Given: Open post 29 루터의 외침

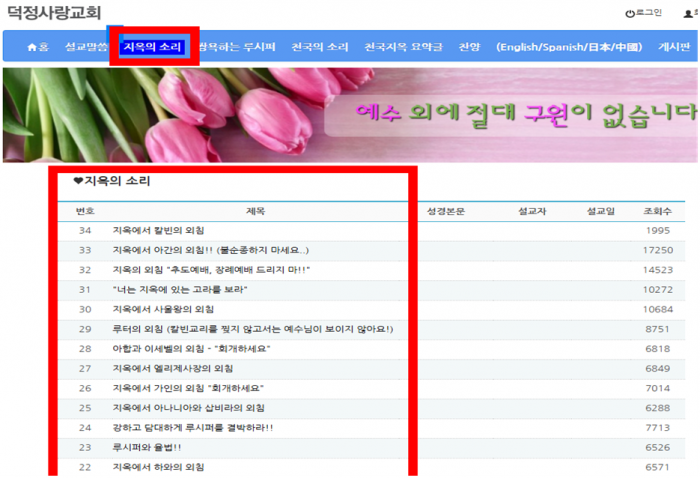Looking at the screenshot, I should coord(252,329).
